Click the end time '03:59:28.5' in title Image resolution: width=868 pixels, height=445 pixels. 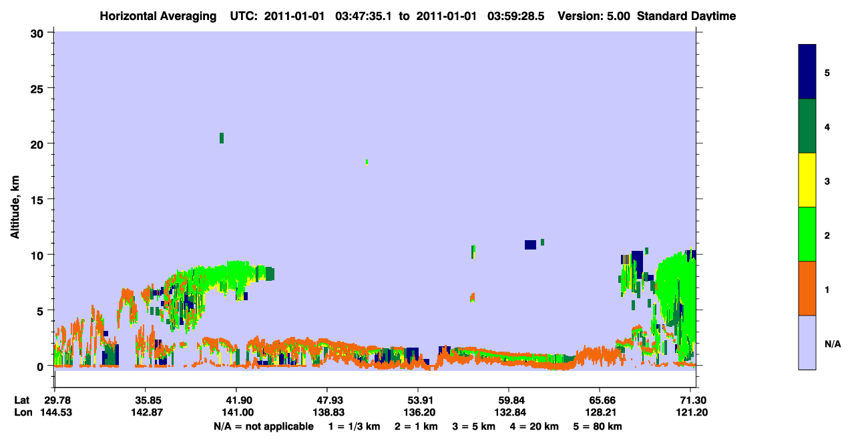[x=515, y=16]
